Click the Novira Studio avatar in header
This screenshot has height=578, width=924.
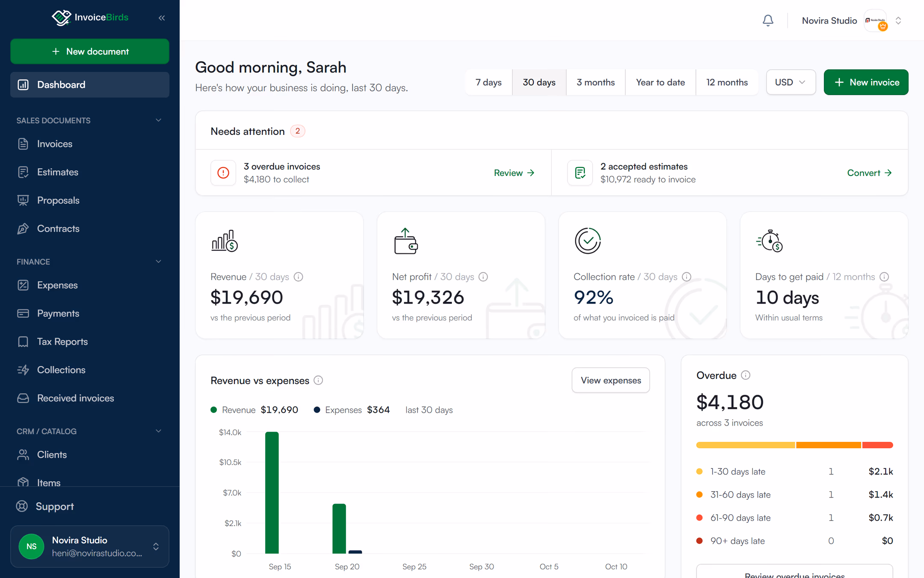pos(876,21)
